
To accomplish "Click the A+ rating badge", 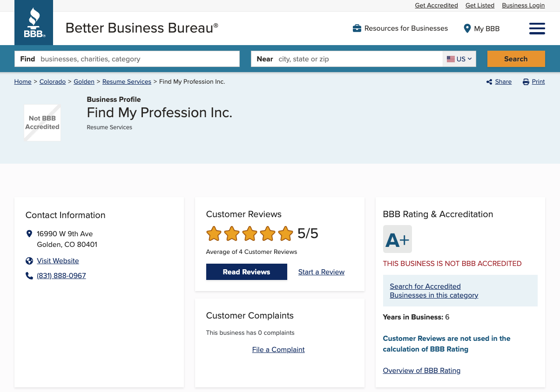I will 398,239.
